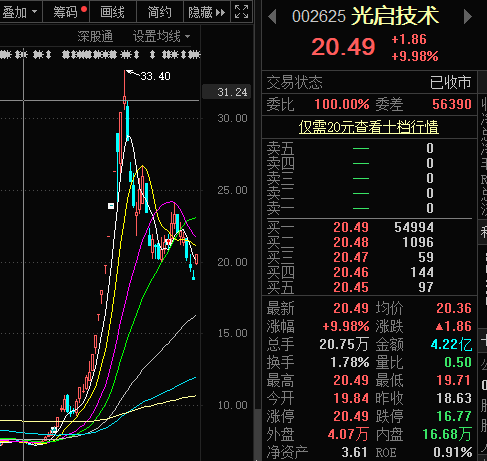
Task: Click the 跌停 value 16.77
Action: click(454, 416)
